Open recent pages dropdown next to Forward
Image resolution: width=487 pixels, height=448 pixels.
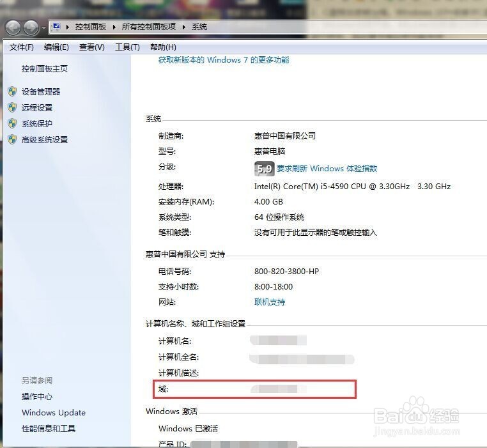[43, 28]
